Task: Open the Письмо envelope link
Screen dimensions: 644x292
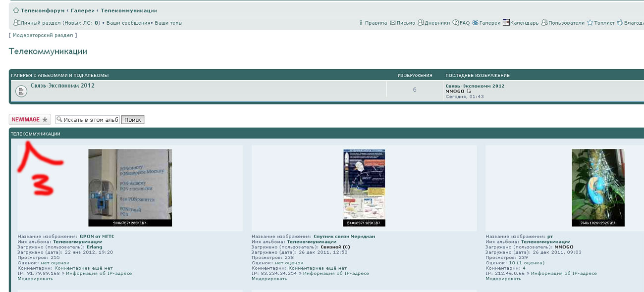Action: 405,23
